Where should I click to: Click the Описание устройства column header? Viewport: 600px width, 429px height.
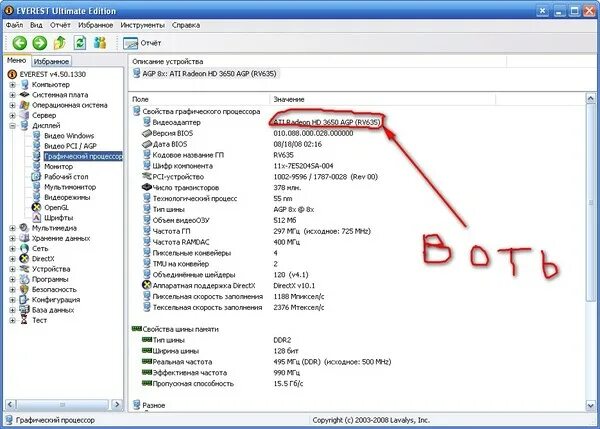click(x=317, y=61)
